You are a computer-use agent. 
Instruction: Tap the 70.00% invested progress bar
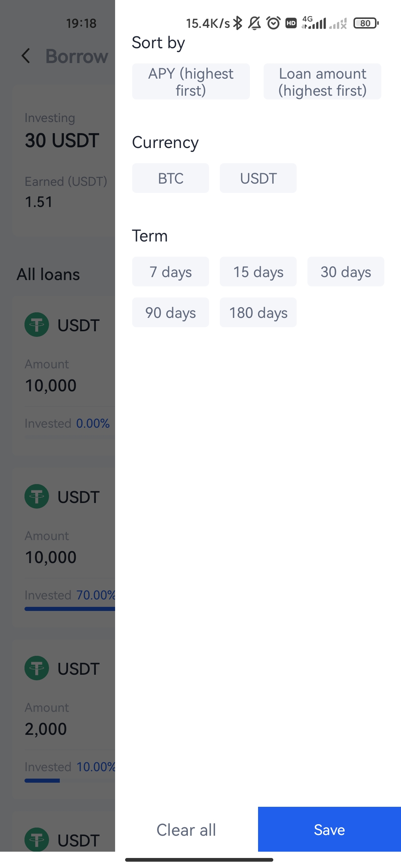click(x=70, y=609)
